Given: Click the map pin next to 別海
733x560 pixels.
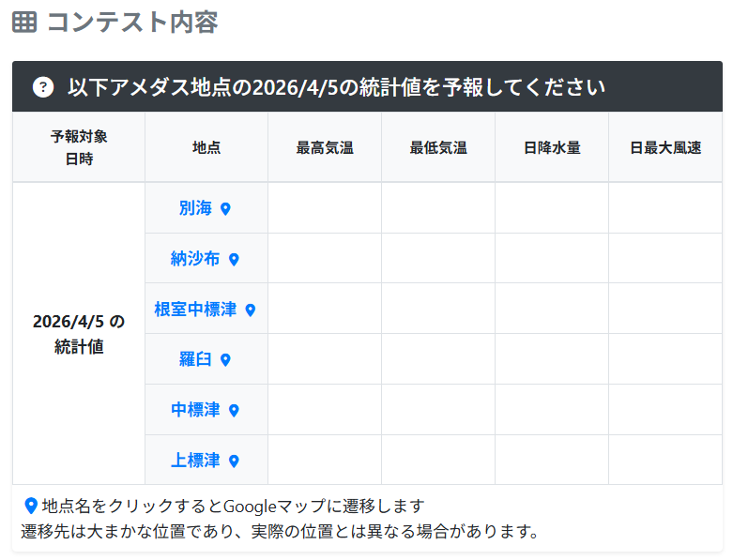Looking at the screenshot, I should click(225, 209).
